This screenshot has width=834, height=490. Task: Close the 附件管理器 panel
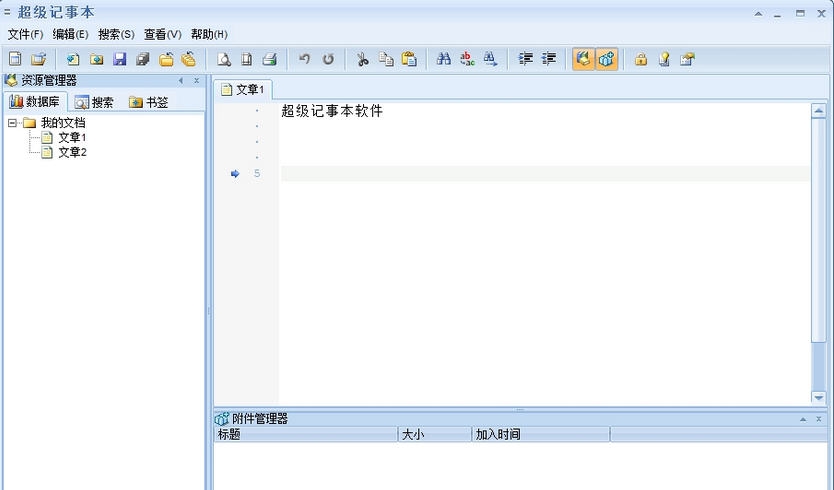tap(819, 419)
